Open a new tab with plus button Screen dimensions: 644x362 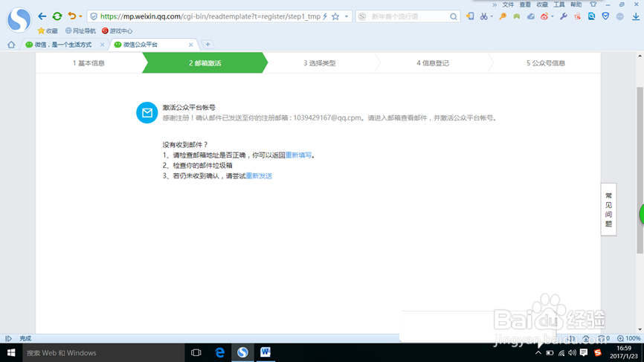207,45
